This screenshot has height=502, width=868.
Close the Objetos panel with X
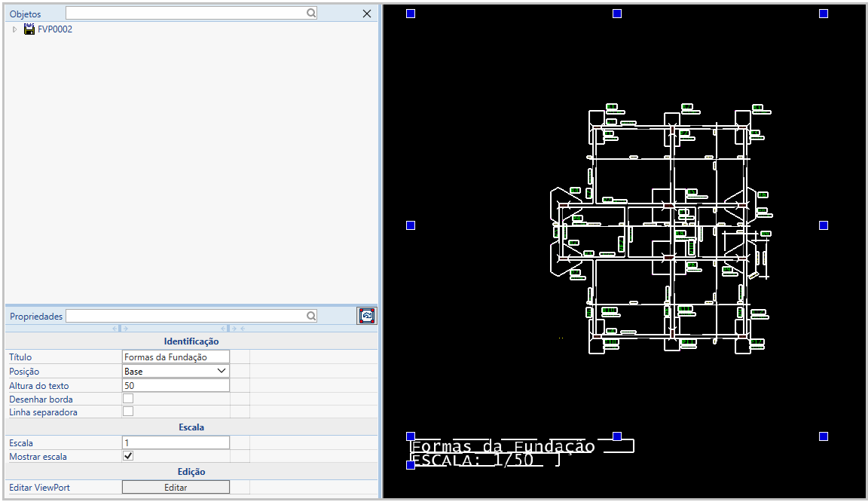367,14
